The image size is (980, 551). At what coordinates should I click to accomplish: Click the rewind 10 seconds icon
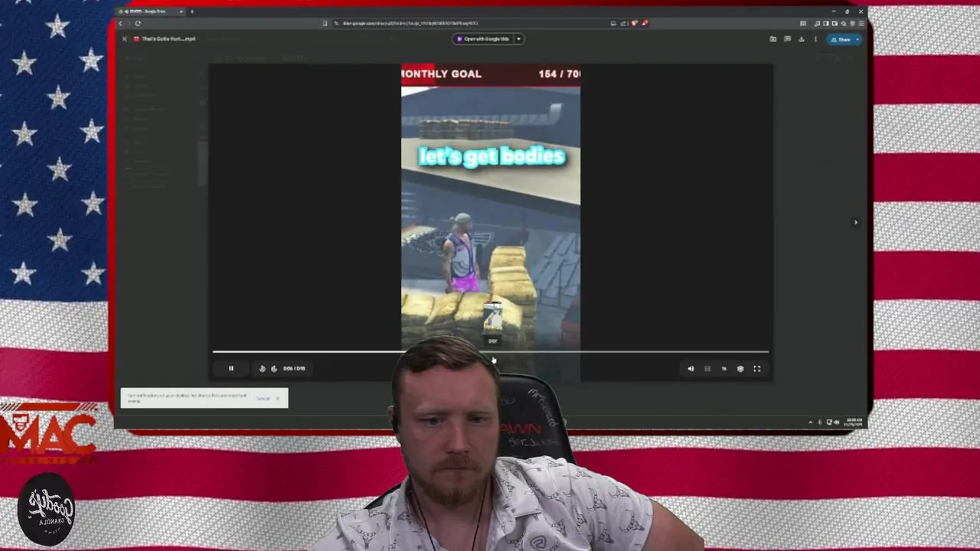coord(262,368)
